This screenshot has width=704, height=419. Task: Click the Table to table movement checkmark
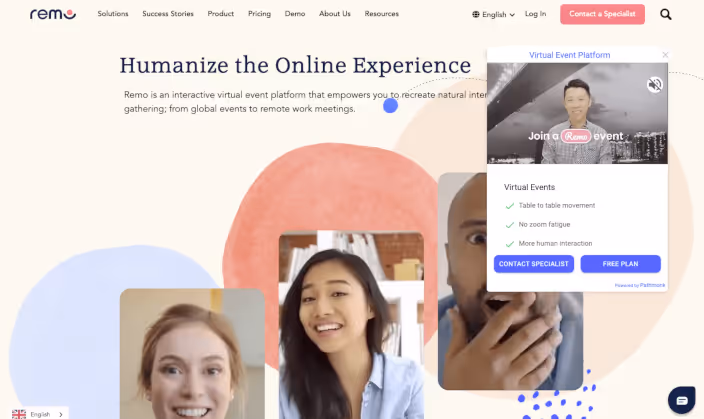510,206
